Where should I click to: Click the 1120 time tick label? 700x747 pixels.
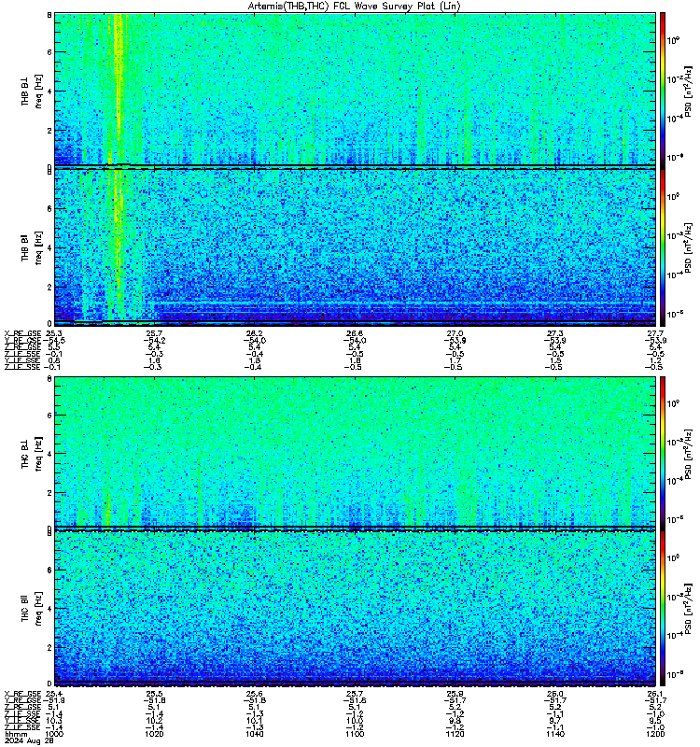pyautogui.click(x=455, y=734)
